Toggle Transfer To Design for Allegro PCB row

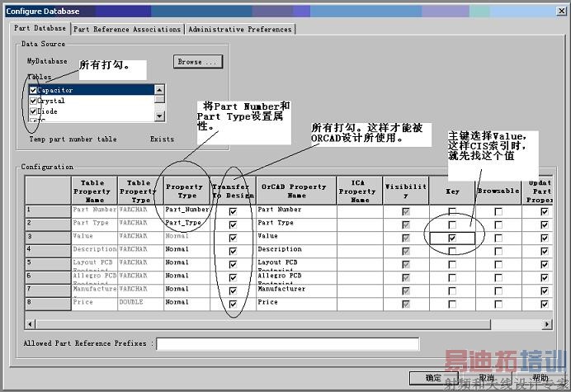click(233, 277)
